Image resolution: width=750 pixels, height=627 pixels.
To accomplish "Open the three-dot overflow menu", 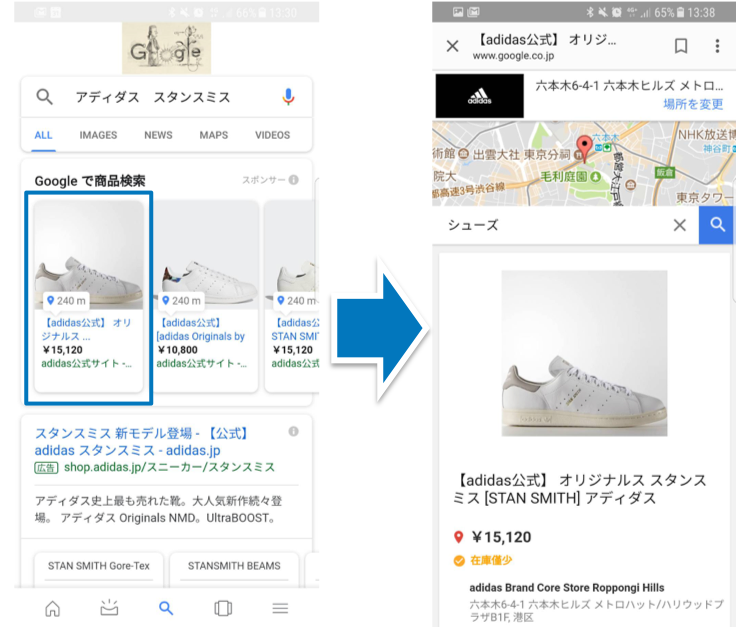I will click(x=717, y=46).
